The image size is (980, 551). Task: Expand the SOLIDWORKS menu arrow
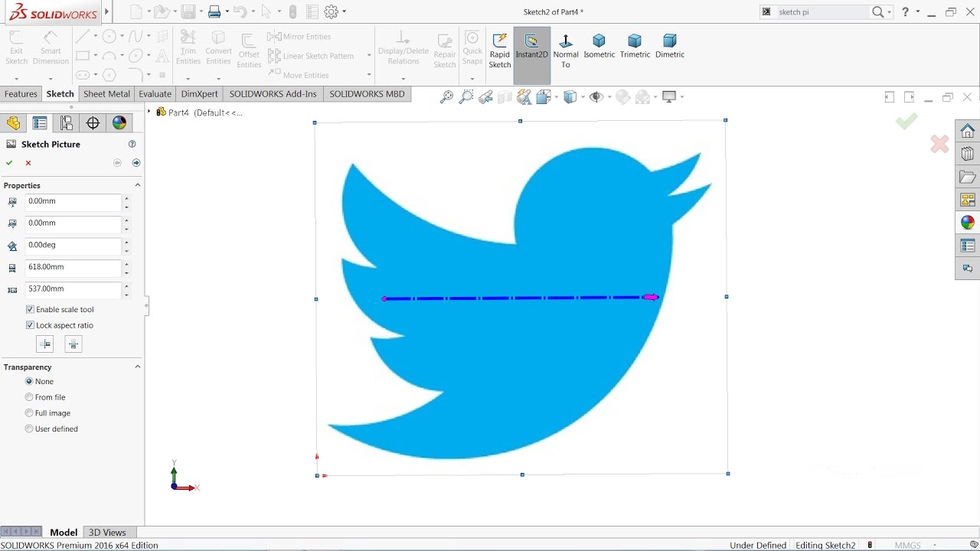tap(106, 11)
